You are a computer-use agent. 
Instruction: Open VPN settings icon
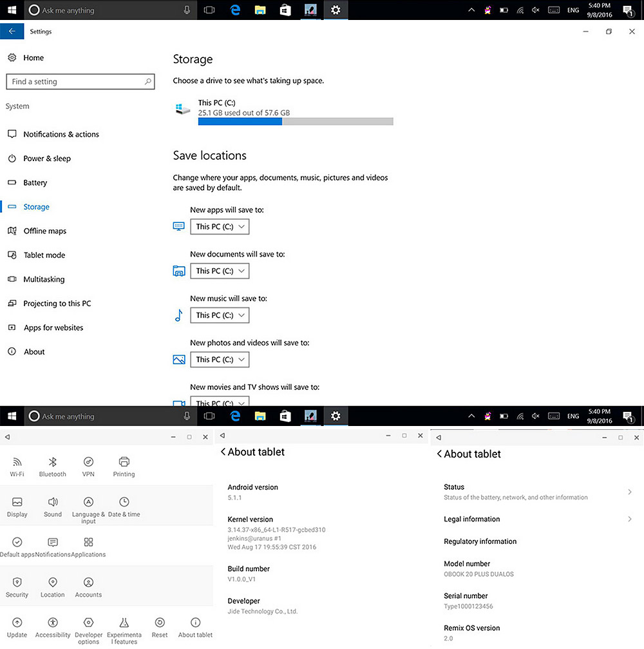click(x=88, y=467)
